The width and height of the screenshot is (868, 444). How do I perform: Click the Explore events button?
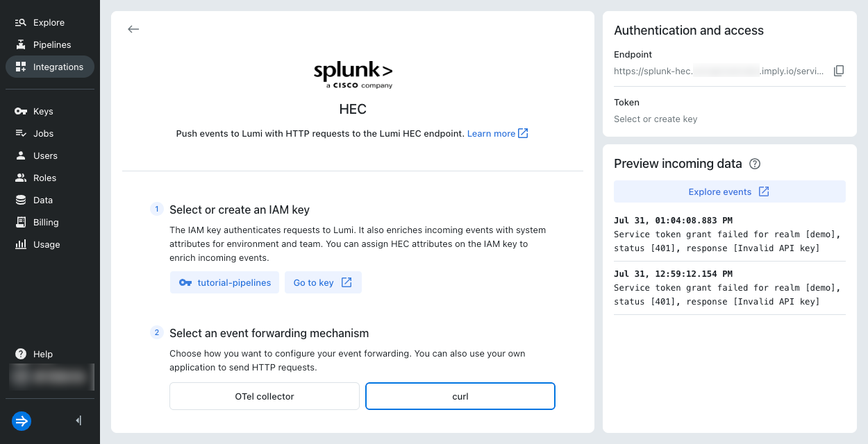pos(729,192)
